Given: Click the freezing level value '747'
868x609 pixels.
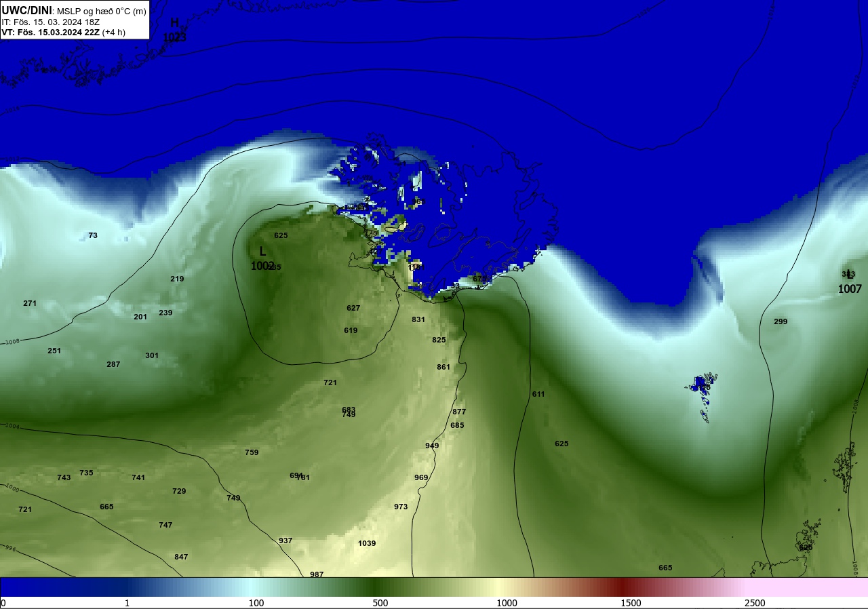Looking at the screenshot, I should pyautogui.click(x=165, y=525).
